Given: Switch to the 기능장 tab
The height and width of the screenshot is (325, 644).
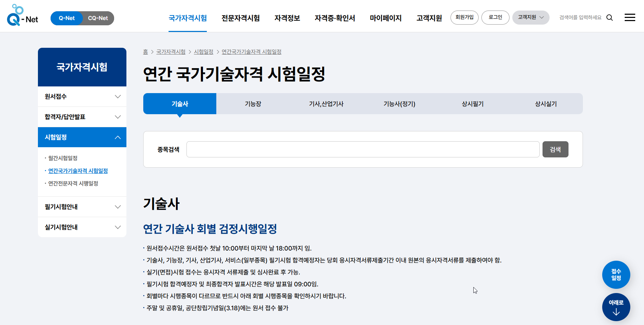Looking at the screenshot, I should (253, 104).
